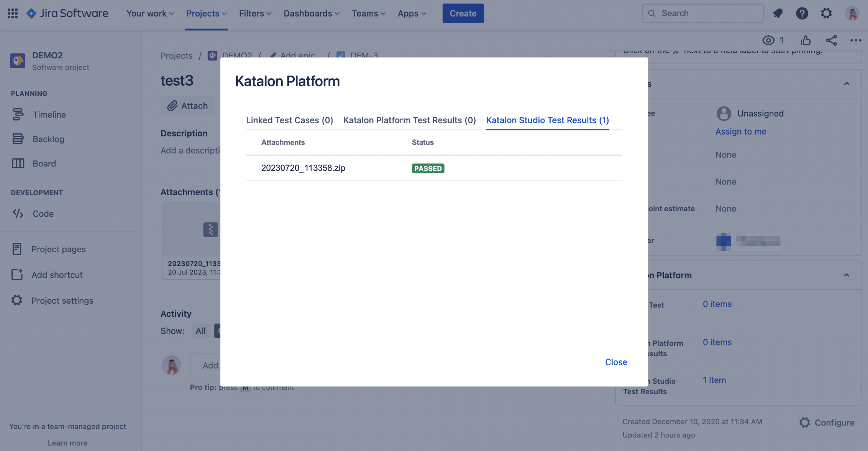868x451 pixels.
Task: Open the app switcher grid icon
Action: coord(13,14)
